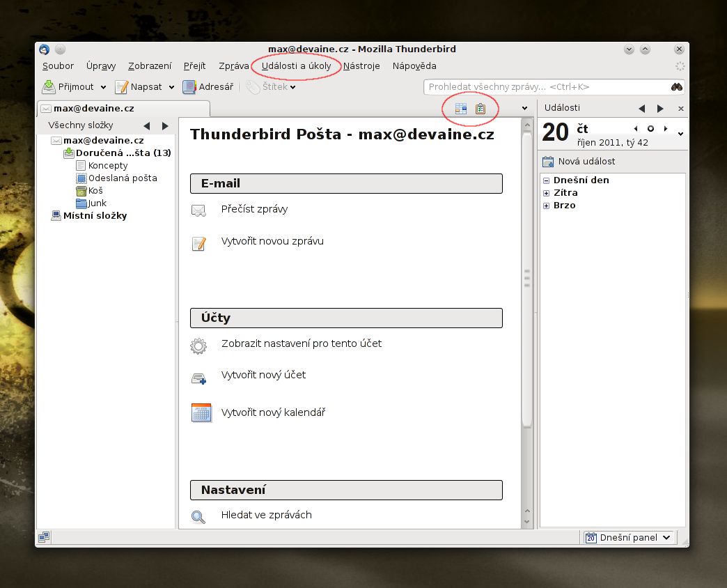Go to next day in Události pane
This screenshot has height=588, width=727.
click(x=660, y=109)
